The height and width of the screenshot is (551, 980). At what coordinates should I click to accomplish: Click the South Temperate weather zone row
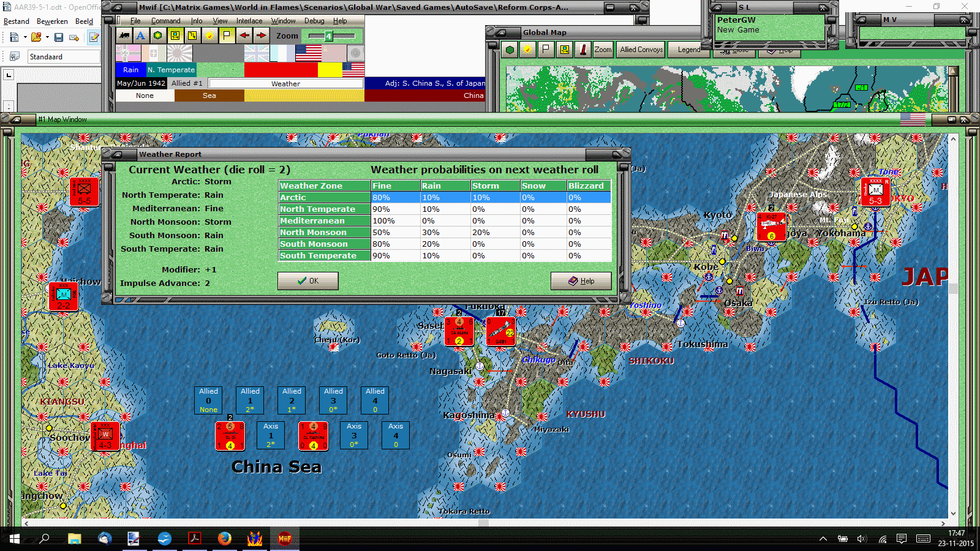445,255
